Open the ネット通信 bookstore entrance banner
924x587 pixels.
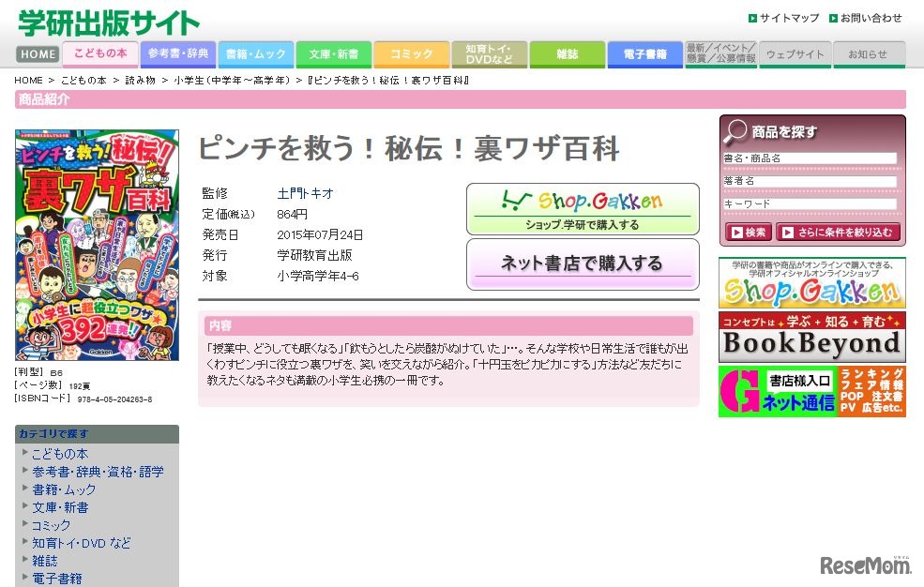point(815,391)
